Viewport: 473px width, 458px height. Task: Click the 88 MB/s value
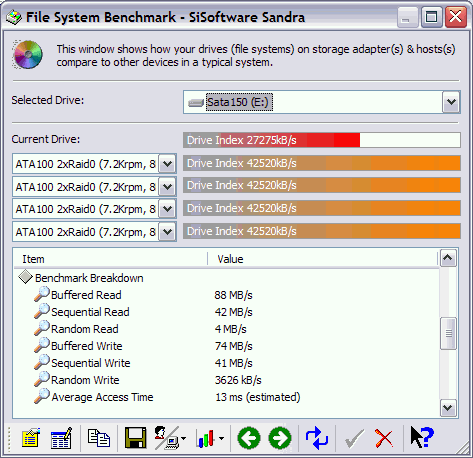click(x=233, y=295)
